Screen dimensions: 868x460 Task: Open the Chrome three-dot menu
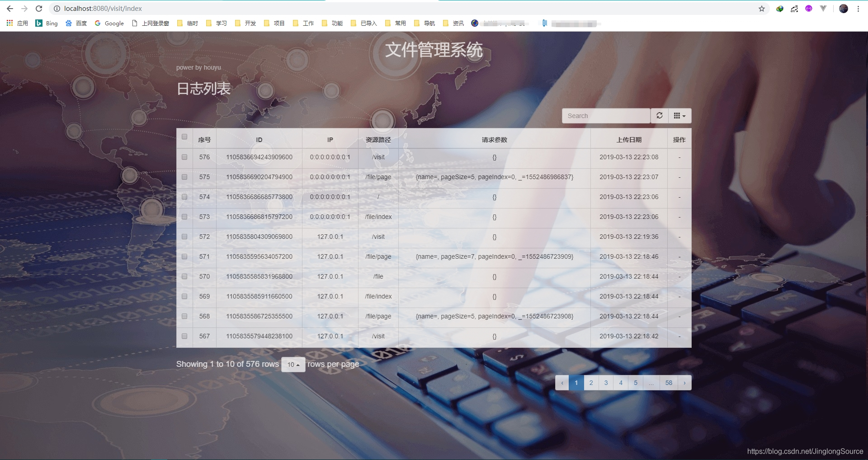858,9
